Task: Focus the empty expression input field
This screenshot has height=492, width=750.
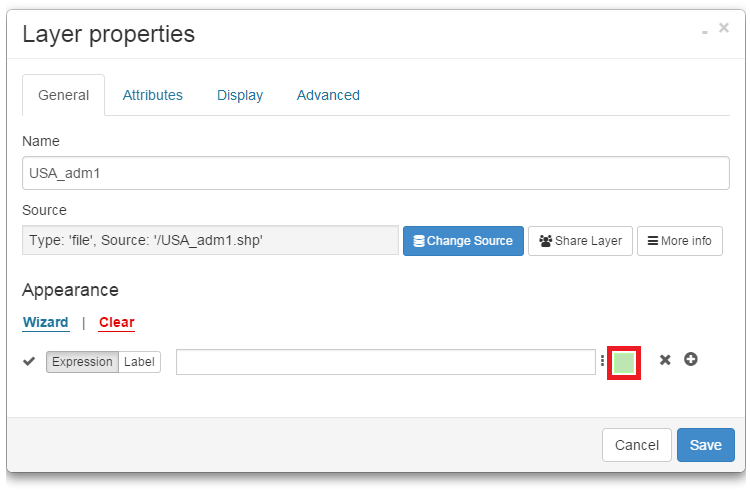Action: 386,362
